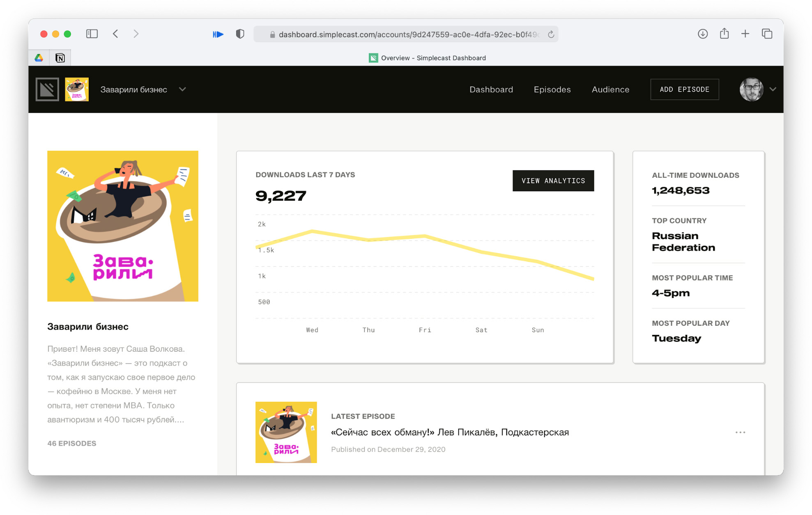Screen dimensions: 812x515
Task: Click the DOWNLOADS LAST 7 DAYS heading
Action: click(x=305, y=175)
